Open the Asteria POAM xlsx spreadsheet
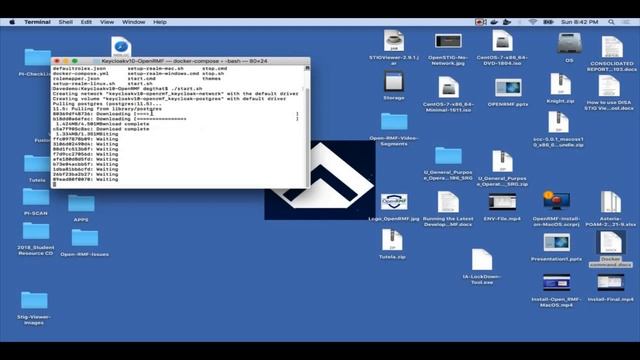 tap(611, 202)
